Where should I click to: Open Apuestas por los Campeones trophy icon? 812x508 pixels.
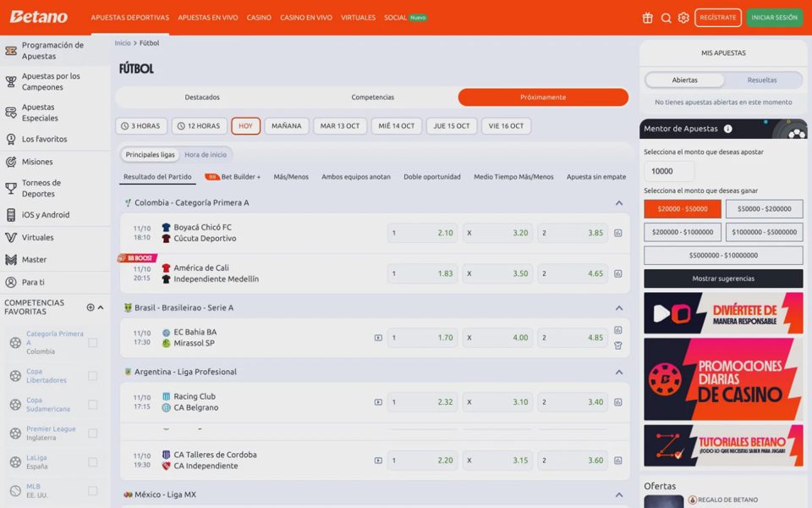pos(11,82)
